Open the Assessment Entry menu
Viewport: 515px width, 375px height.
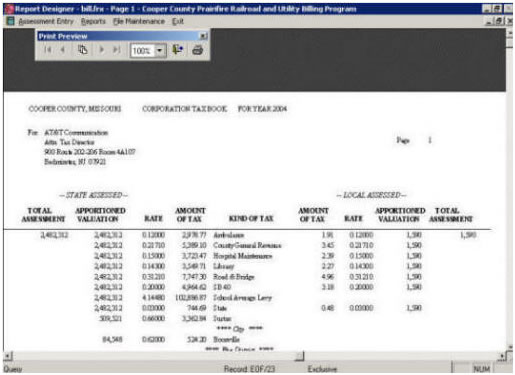click(46, 21)
